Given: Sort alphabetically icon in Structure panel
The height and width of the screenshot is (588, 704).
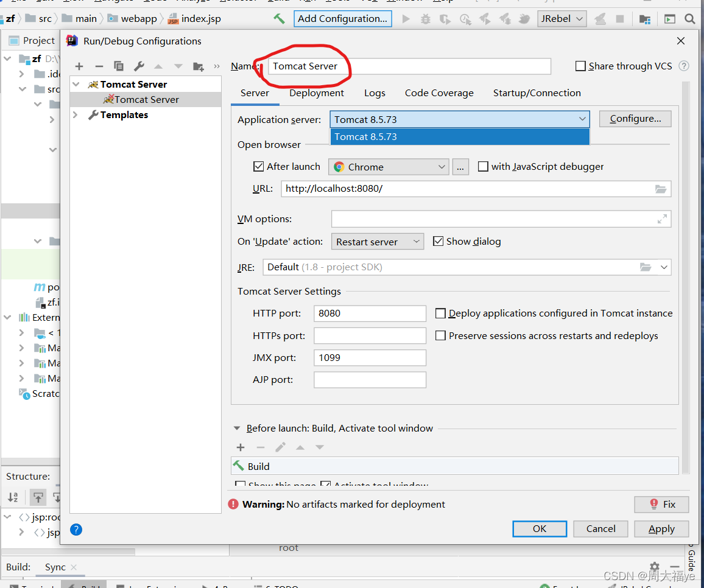Looking at the screenshot, I should 13,497.
